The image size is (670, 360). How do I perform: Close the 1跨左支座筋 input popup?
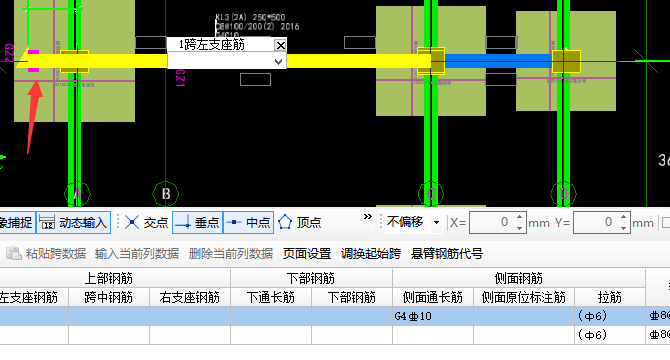coord(280,45)
